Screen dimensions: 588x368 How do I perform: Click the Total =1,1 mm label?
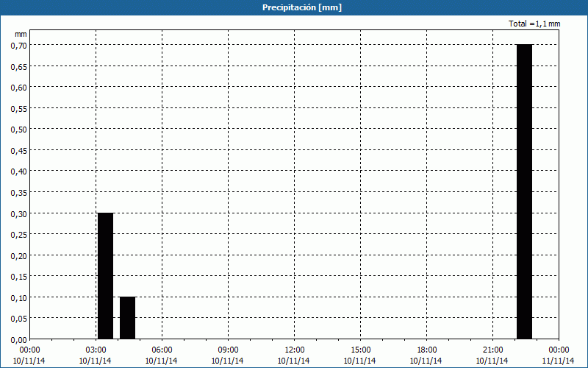click(x=534, y=24)
